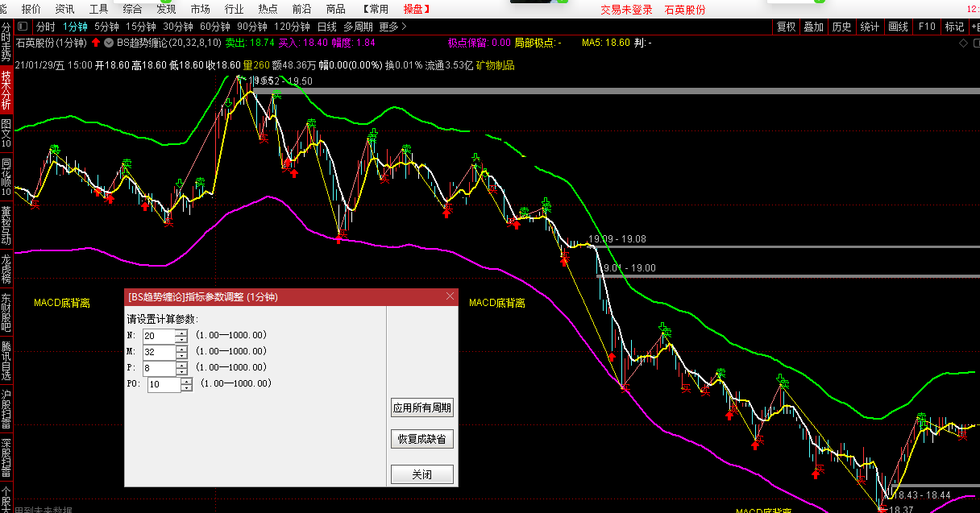
Task: Click the M parameter input field
Action: 159,352
